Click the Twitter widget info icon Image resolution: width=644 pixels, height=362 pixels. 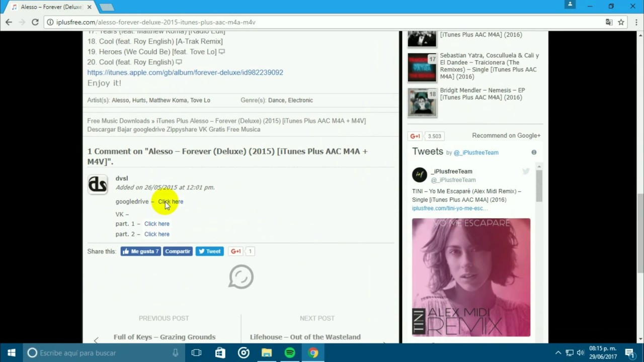click(x=534, y=152)
